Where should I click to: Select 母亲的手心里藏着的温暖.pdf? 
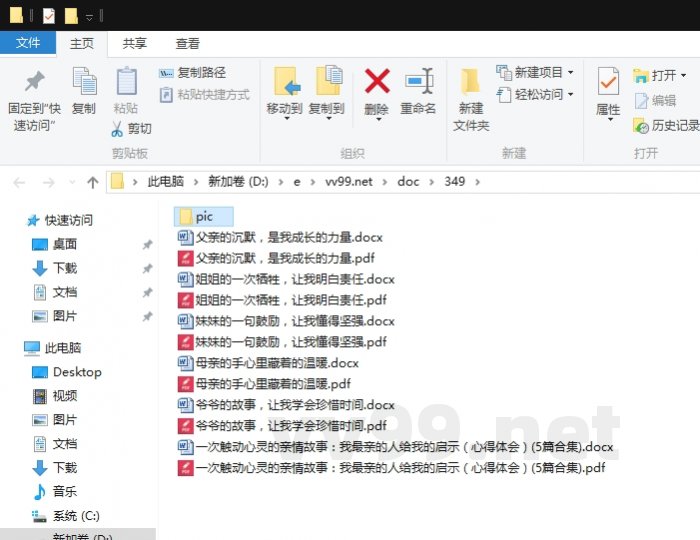264,384
